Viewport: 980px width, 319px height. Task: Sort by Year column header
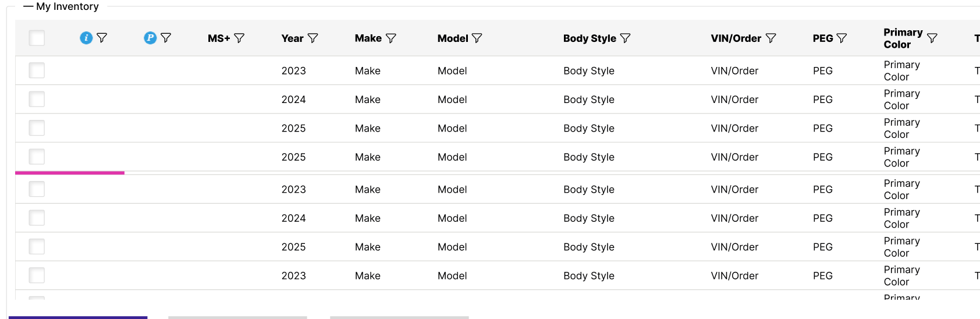[293, 38]
